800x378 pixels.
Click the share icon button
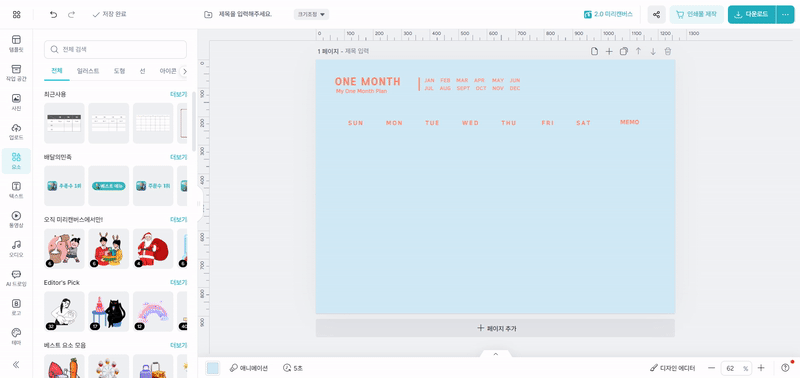[657, 14]
